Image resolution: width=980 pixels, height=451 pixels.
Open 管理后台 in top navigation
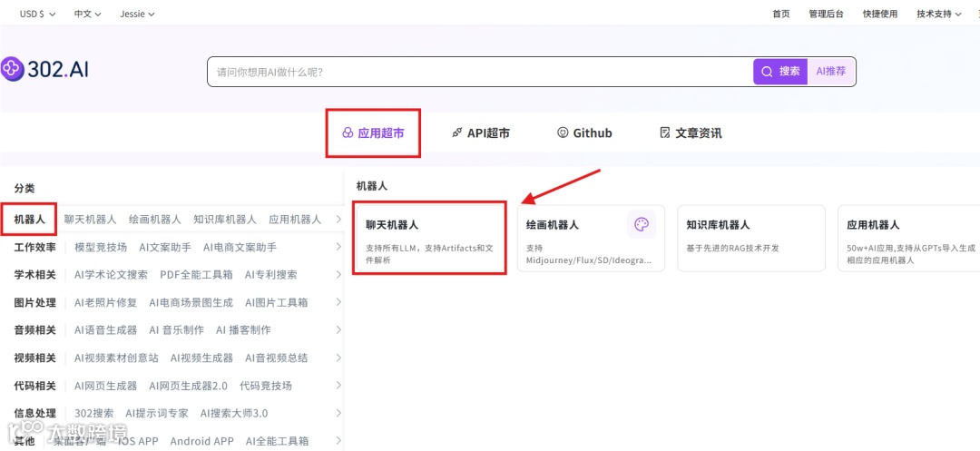(826, 14)
